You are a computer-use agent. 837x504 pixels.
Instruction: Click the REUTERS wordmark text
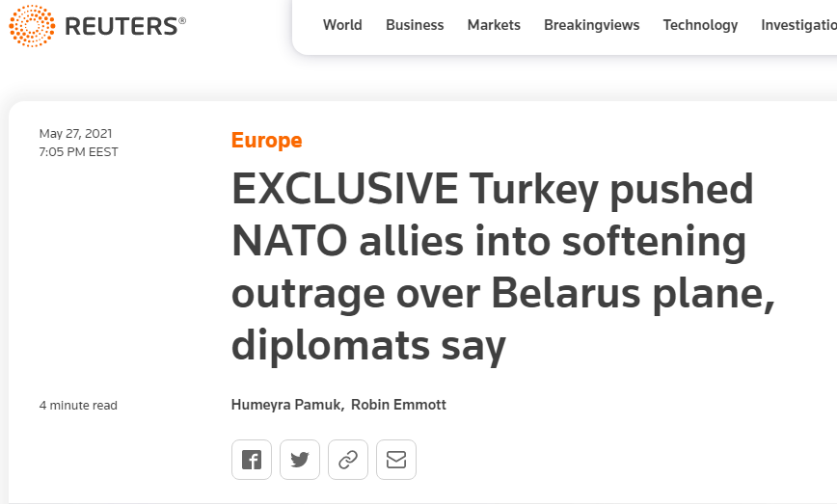click(x=121, y=26)
